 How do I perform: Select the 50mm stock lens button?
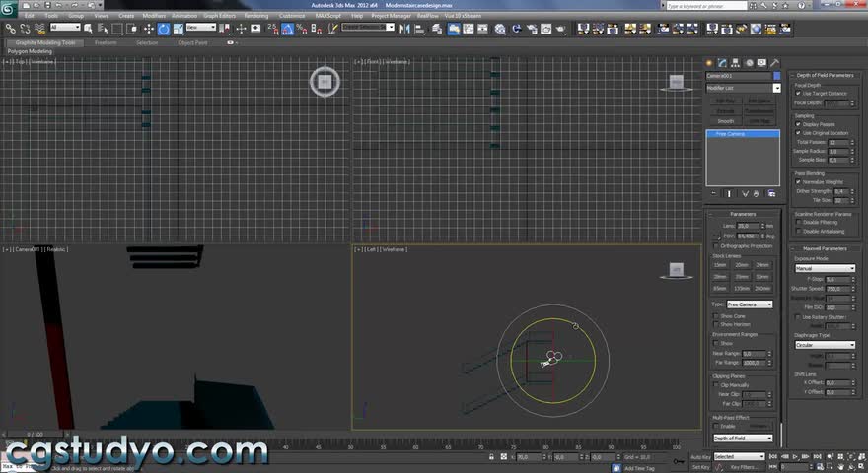[x=762, y=277]
